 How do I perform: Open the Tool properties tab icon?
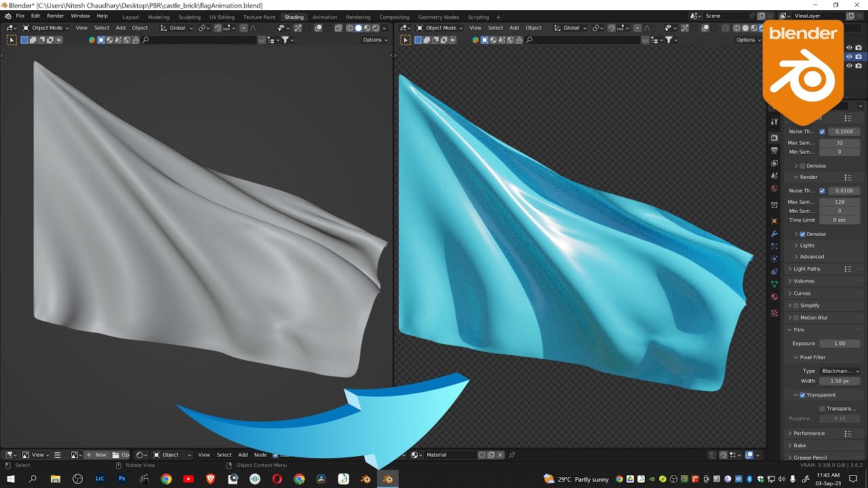point(774,121)
